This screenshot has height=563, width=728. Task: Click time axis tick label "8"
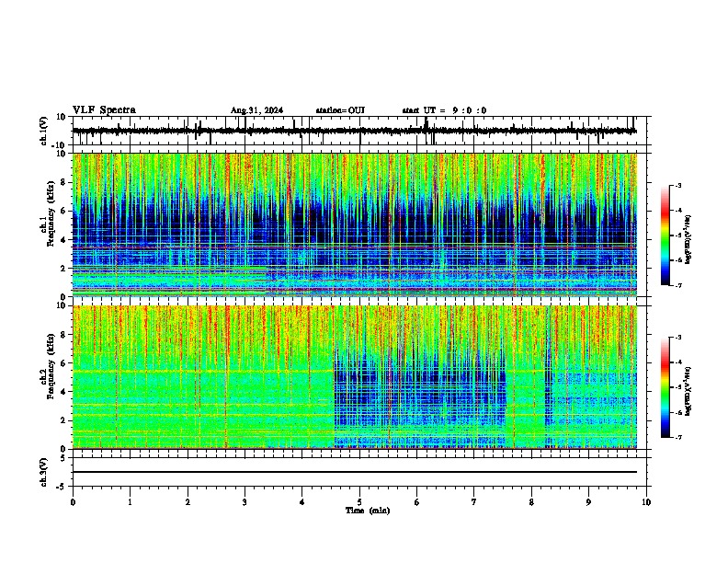(531, 502)
